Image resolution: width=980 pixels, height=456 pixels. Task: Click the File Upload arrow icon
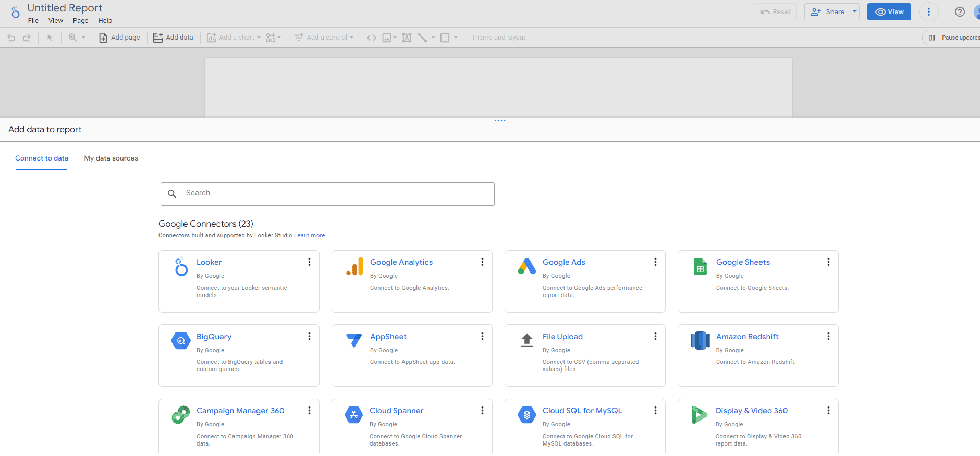[527, 340]
